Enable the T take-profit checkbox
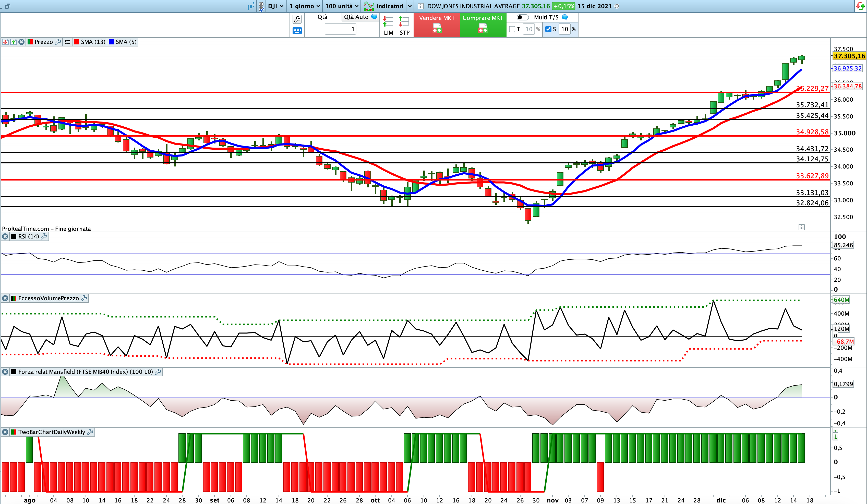This screenshot has height=504, width=867. 512,29
